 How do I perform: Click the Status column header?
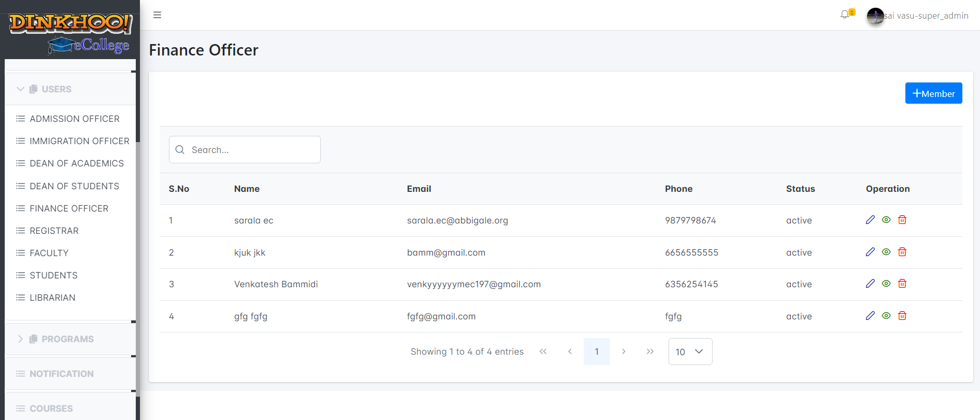click(x=801, y=189)
